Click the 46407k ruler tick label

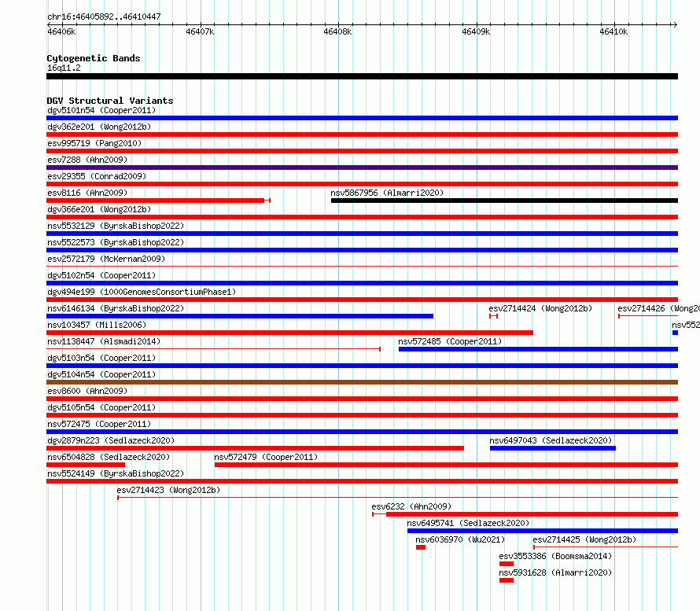(200, 31)
